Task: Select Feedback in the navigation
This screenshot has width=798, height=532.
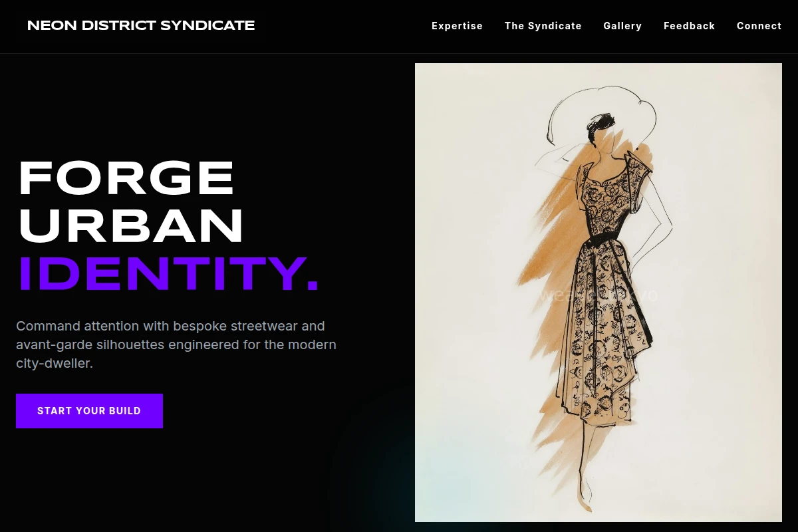Action: [689, 26]
